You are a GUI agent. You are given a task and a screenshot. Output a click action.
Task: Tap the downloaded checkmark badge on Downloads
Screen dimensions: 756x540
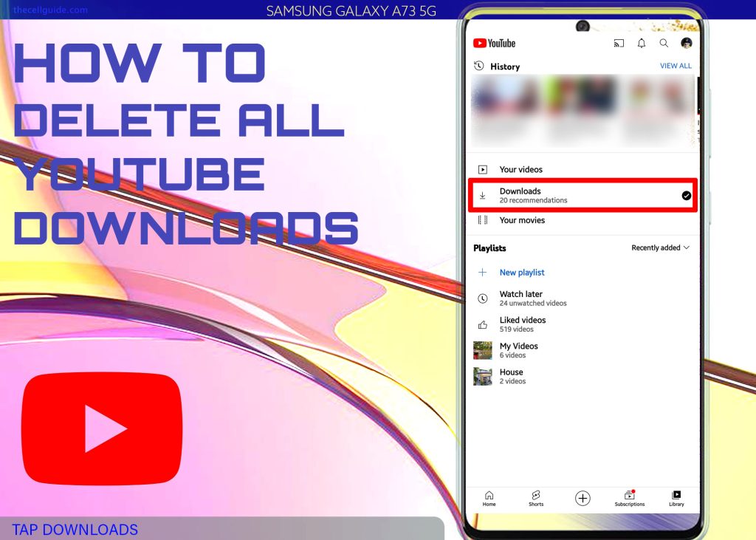click(x=686, y=196)
